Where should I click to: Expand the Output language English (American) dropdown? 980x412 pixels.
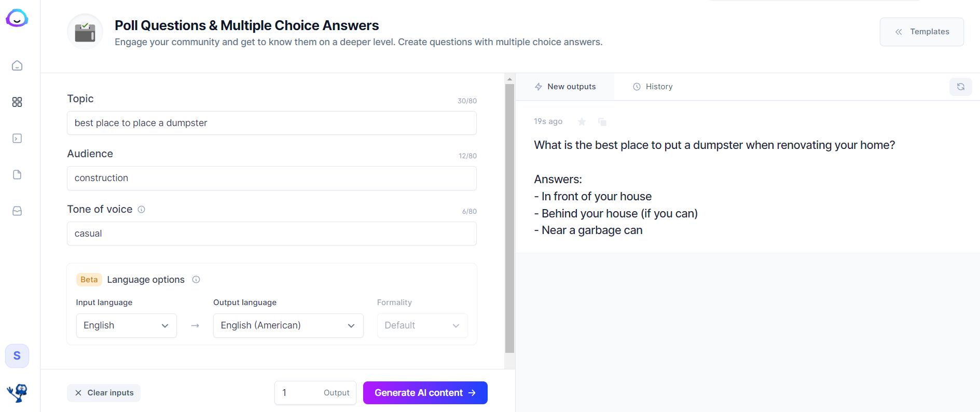click(x=288, y=325)
